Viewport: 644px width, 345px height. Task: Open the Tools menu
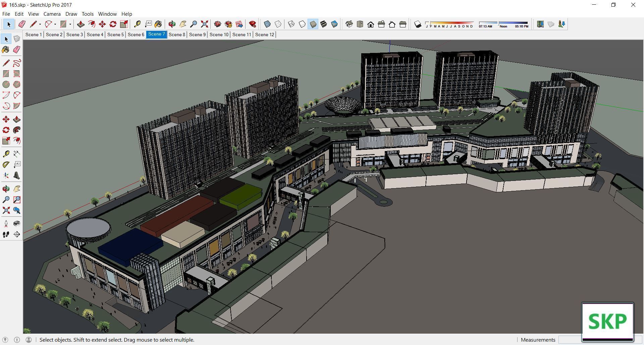(x=88, y=14)
